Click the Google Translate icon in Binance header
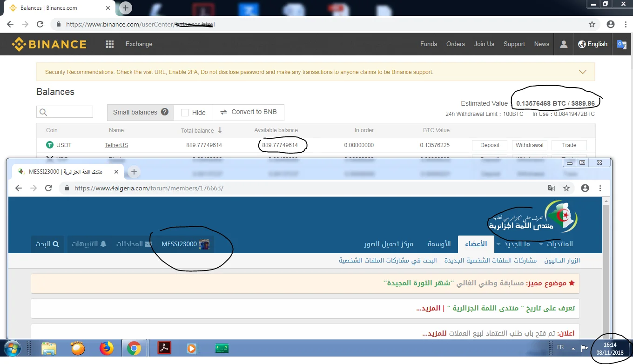Screen dimensions: 633x364 (622, 44)
